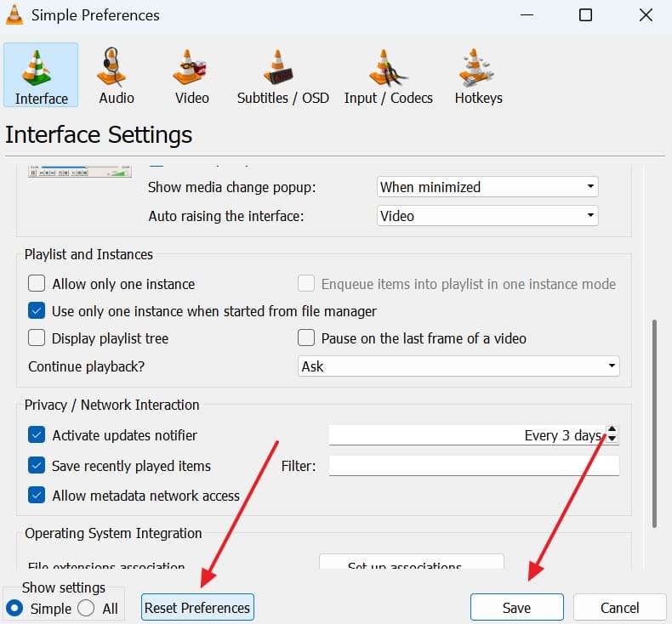Image resolution: width=672 pixels, height=624 pixels.
Task: Open the Subtitles / OSD settings category
Action: (283, 75)
